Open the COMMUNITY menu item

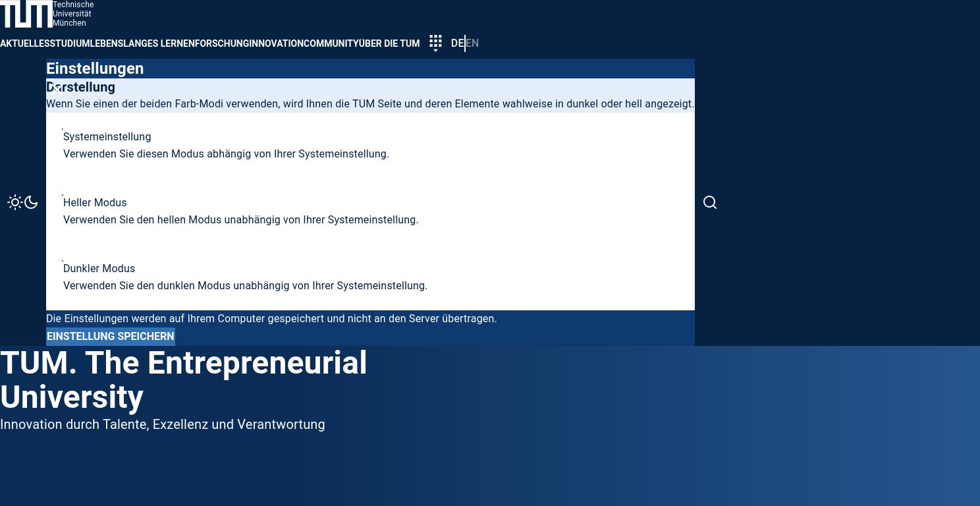(331, 43)
